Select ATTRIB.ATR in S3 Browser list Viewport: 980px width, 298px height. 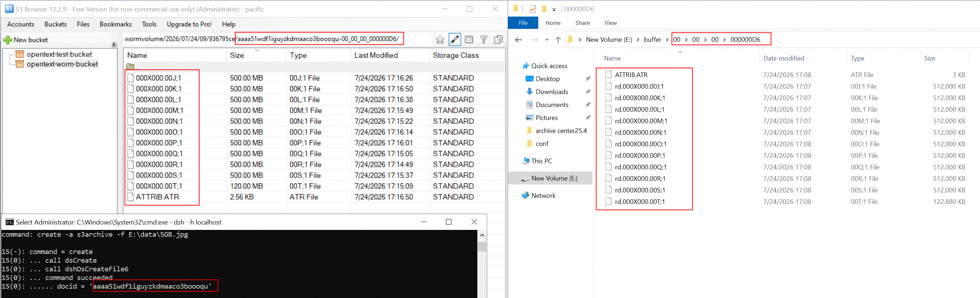[157, 197]
